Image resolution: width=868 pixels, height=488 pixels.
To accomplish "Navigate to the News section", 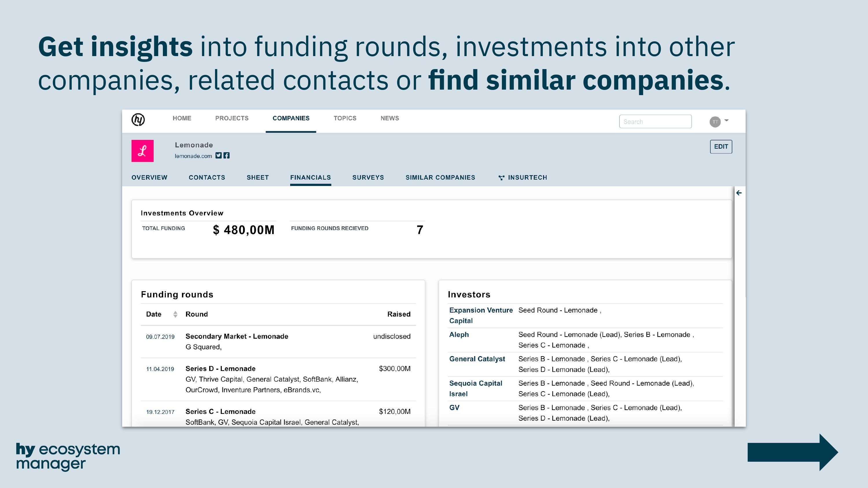I will (x=389, y=118).
